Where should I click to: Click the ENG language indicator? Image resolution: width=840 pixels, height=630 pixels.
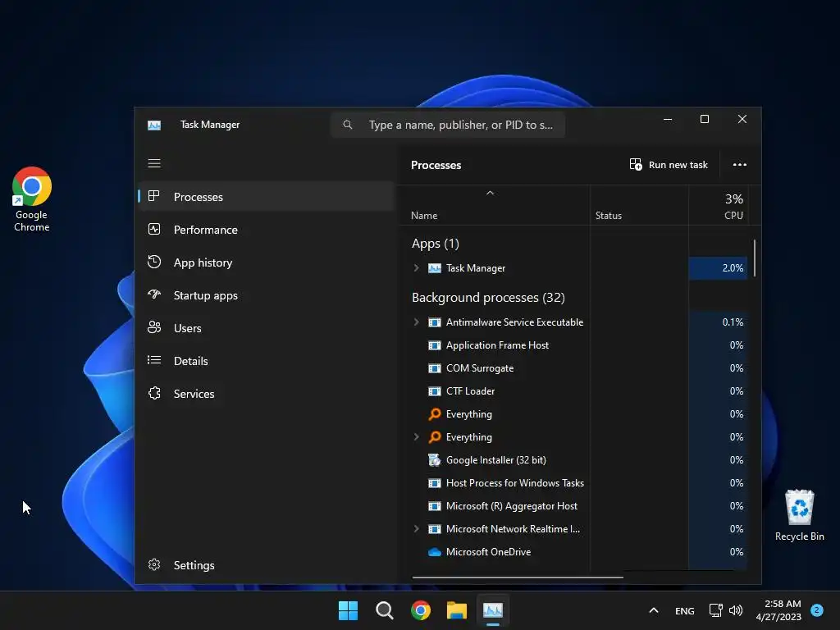tap(685, 610)
